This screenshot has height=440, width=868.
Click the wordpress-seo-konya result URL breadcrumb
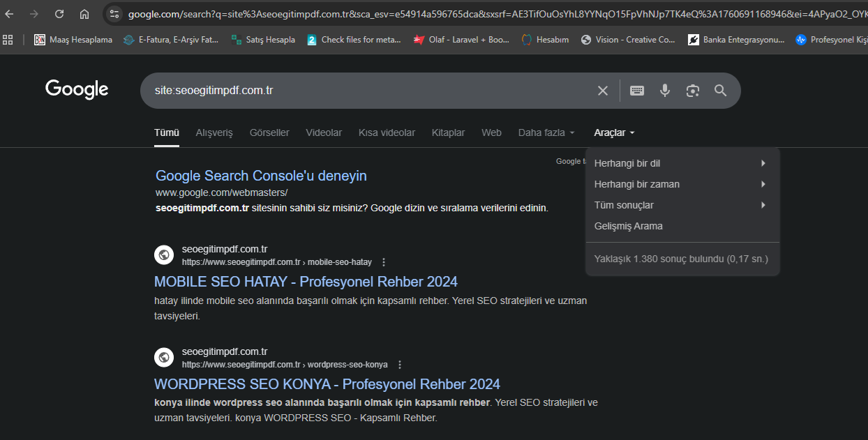tap(285, 365)
